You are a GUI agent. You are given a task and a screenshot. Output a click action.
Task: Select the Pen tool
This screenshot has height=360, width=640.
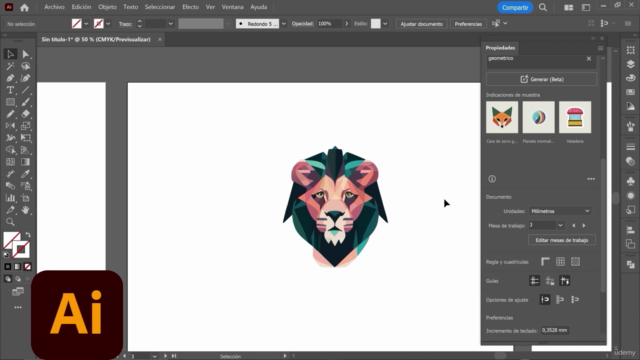[10, 78]
